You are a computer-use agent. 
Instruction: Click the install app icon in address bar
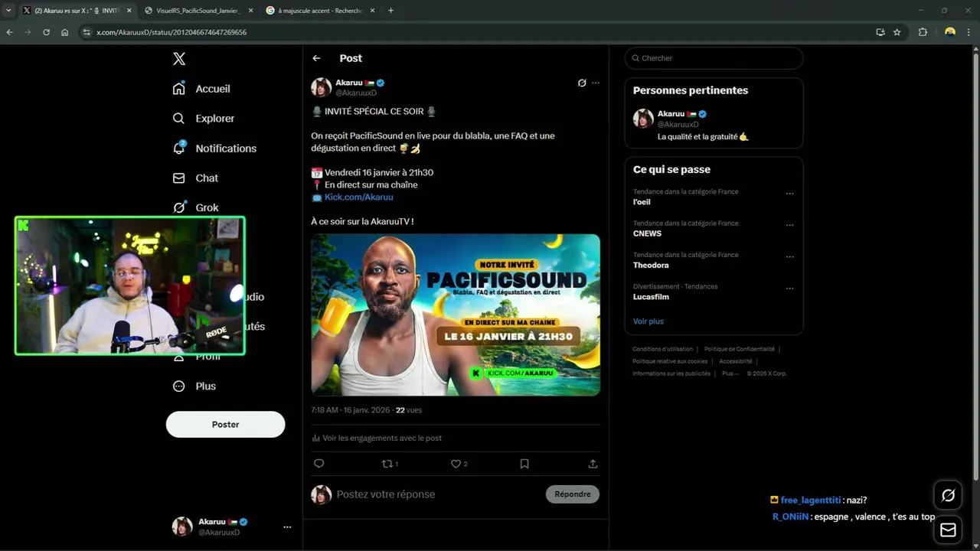click(x=880, y=32)
